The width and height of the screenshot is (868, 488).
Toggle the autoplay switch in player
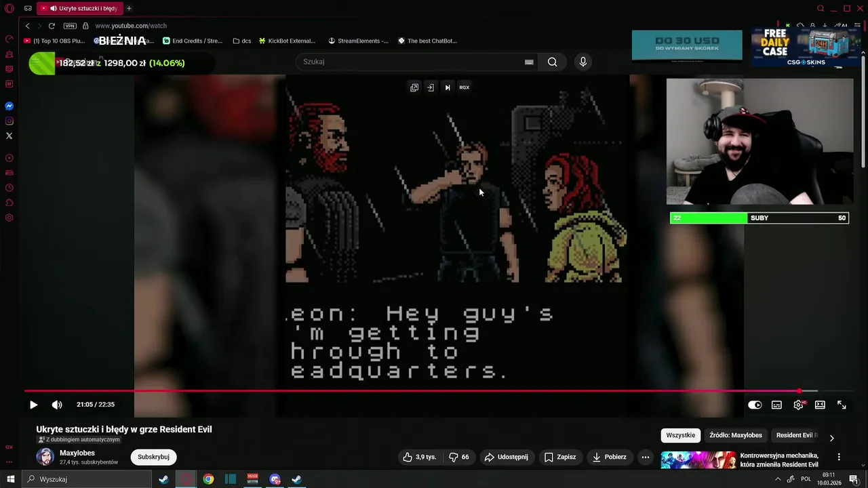tap(755, 405)
